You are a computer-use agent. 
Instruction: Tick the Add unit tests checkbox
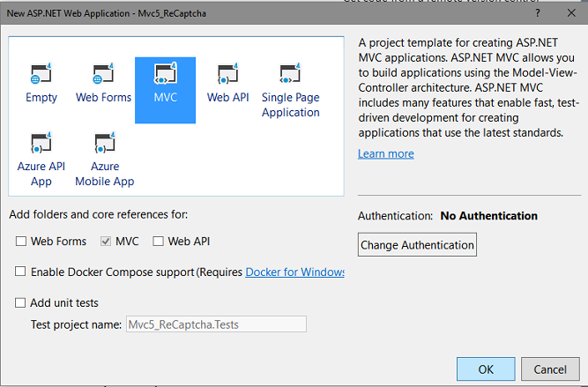pyautogui.click(x=20, y=302)
